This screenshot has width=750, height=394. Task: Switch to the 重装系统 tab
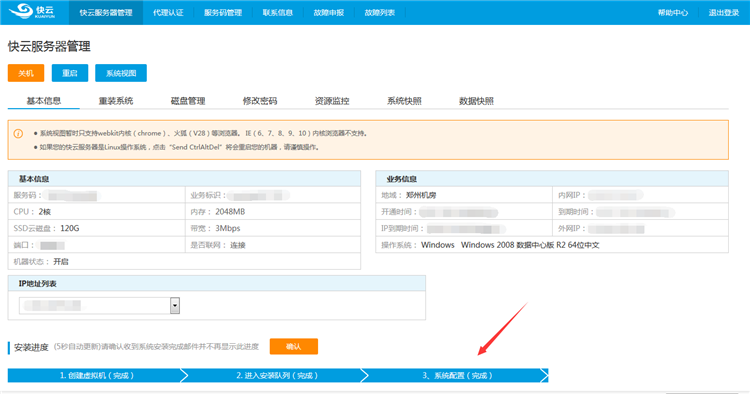[x=116, y=101]
